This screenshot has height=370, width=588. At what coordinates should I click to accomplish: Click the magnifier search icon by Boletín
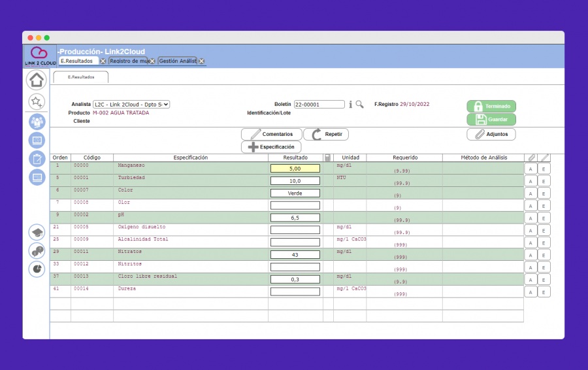coord(359,105)
